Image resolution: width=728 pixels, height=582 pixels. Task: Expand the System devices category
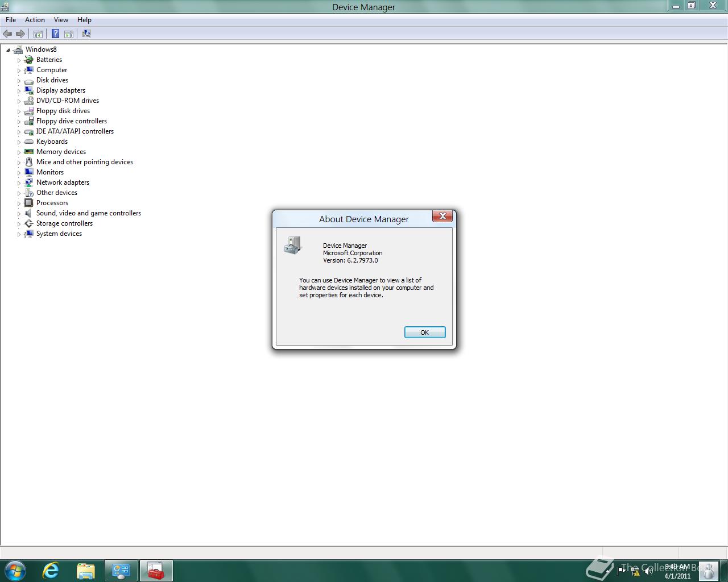(x=19, y=234)
